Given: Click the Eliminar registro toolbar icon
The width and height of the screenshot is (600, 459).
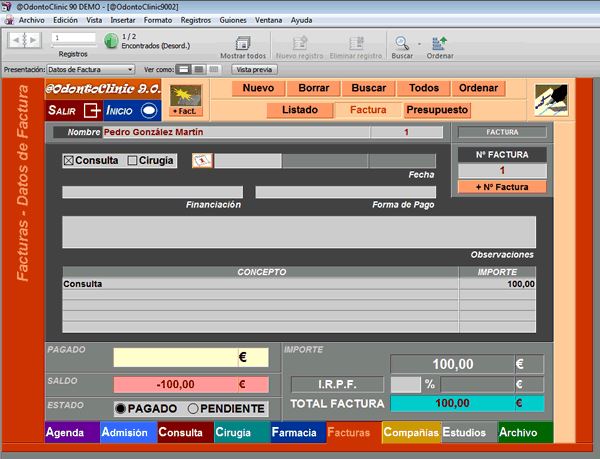Looking at the screenshot, I should 356,43.
